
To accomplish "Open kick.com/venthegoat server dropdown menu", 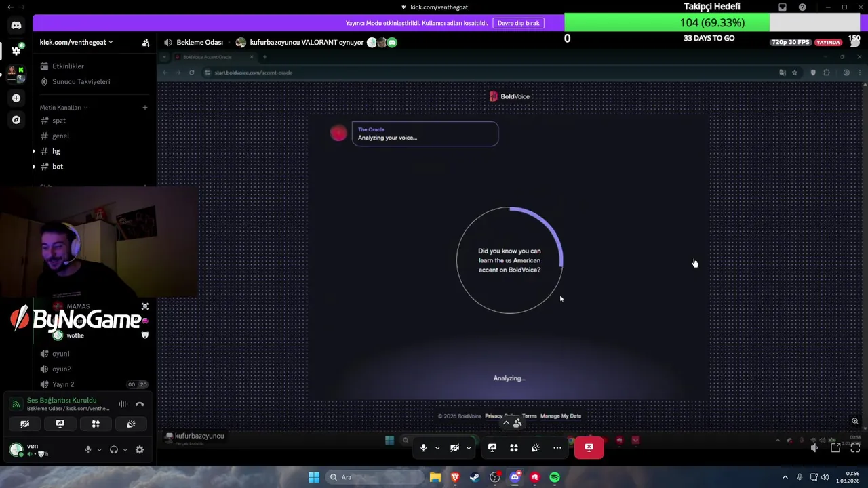I will 76,42.
